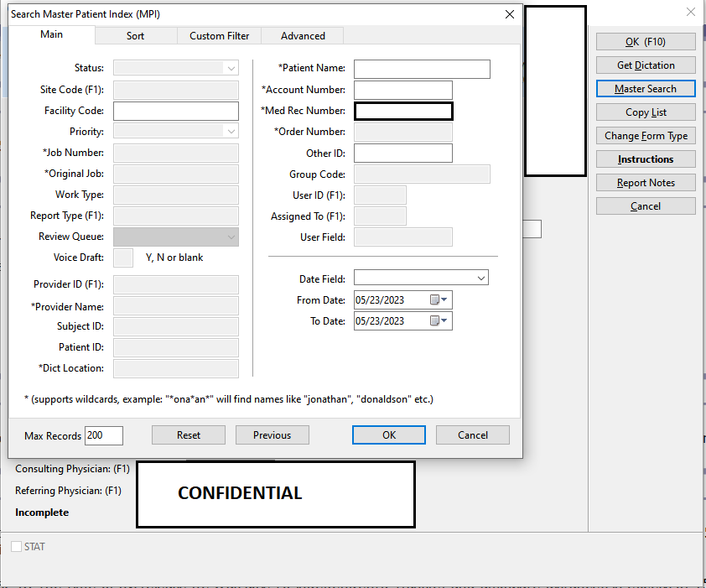Expand the Status dropdown
Viewport: 706px width, 588px height.
(231, 68)
